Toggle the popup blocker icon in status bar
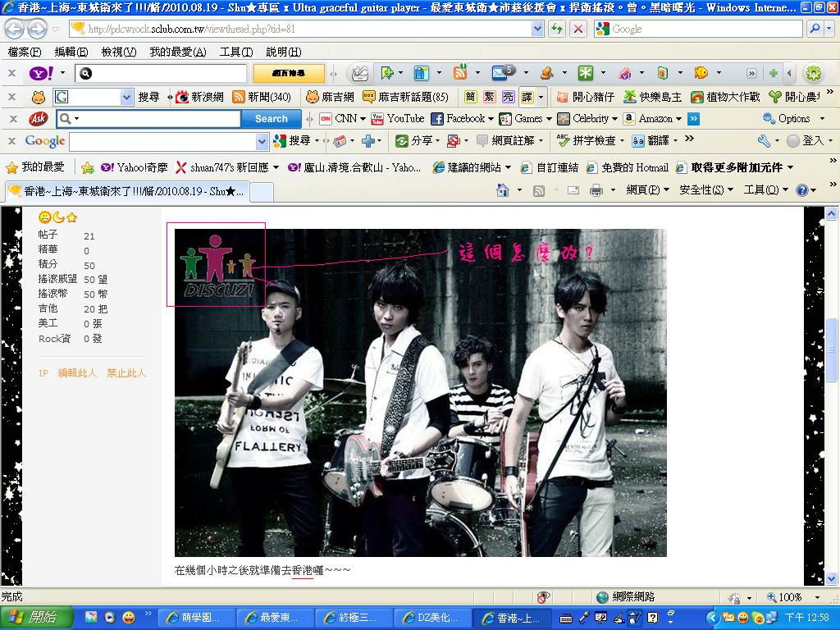840x630 pixels. click(x=543, y=597)
